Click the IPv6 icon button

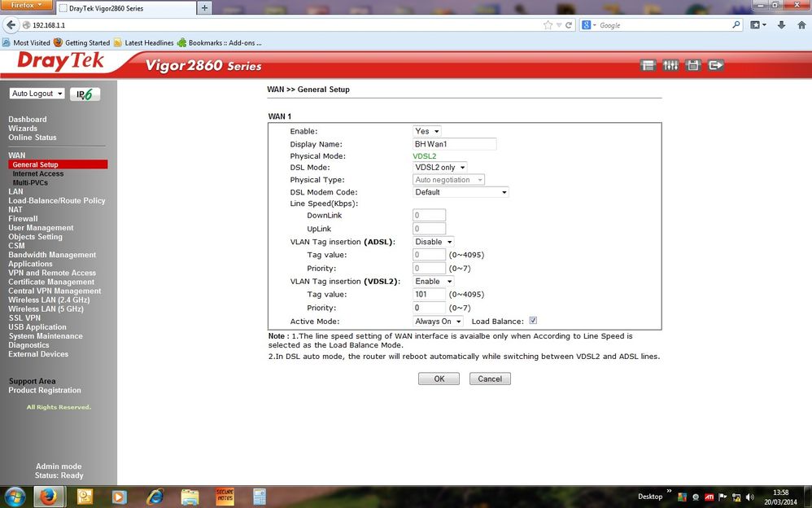pos(85,94)
